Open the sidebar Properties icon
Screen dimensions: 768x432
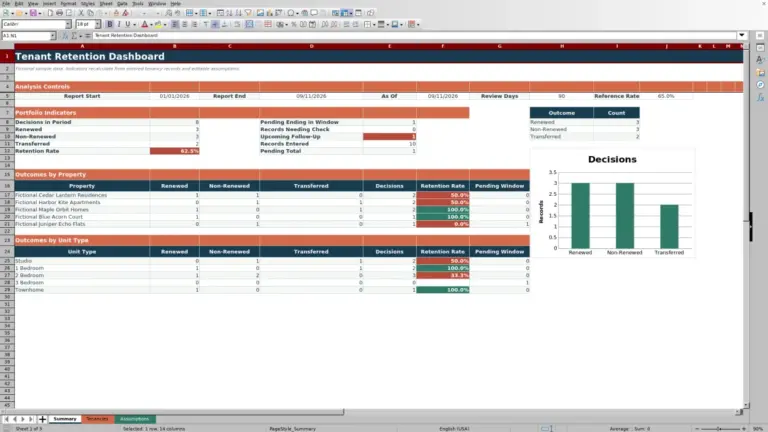(x=760, y=48)
